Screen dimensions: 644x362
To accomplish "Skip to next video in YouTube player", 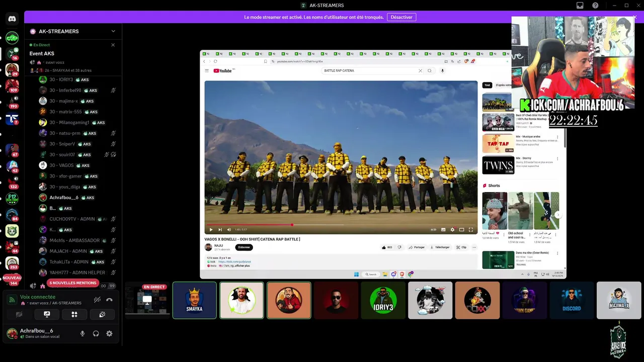I will point(220,230).
